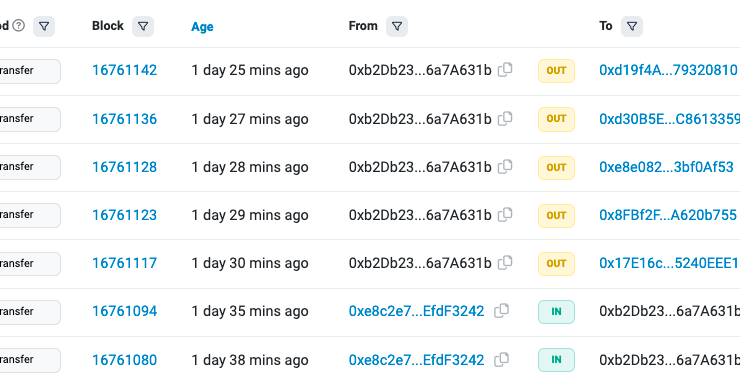
Task: Open block 16761094
Action: (x=124, y=312)
